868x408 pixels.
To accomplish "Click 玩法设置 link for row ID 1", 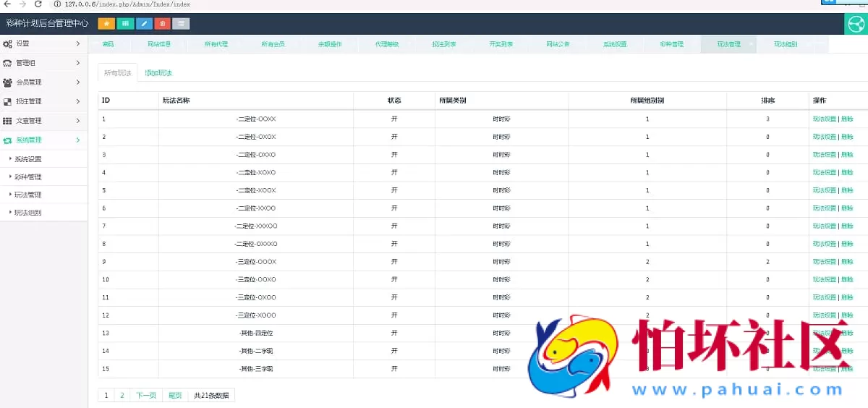I will pyautogui.click(x=824, y=119).
